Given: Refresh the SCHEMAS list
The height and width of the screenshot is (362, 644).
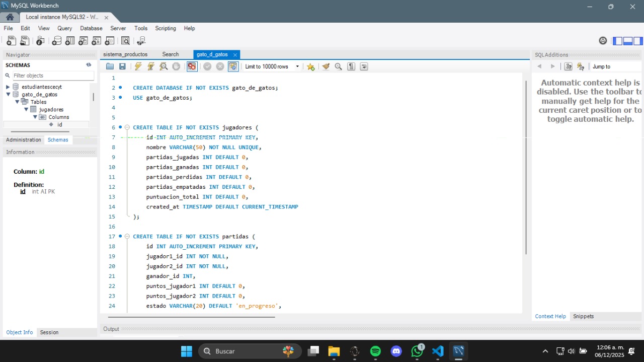Looking at the screenshot, I should 89,65.
